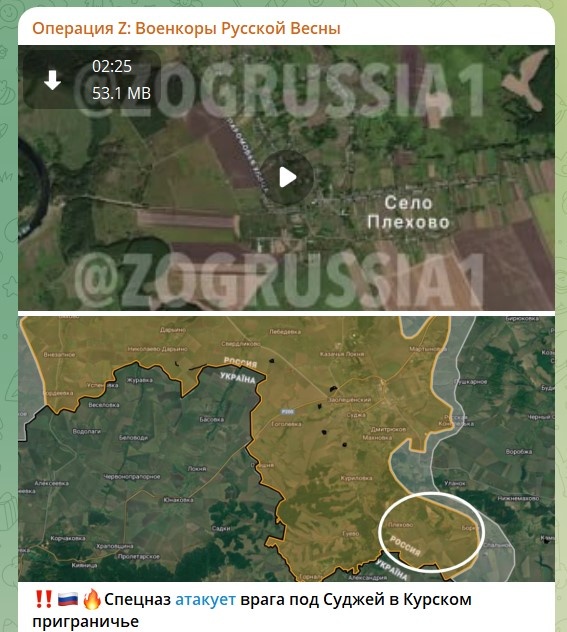
Task: Open the link 'атакует' in caption
Action: point(205,599)
